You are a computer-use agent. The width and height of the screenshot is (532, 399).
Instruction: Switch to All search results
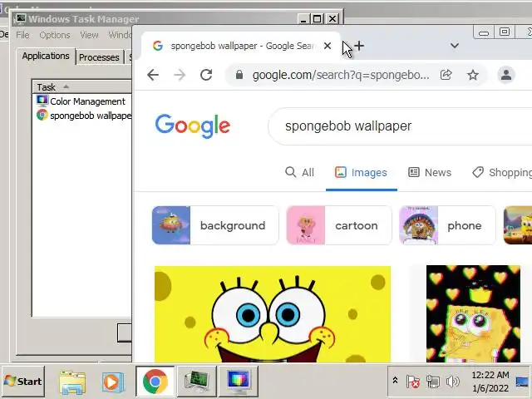tap(300, 172)
